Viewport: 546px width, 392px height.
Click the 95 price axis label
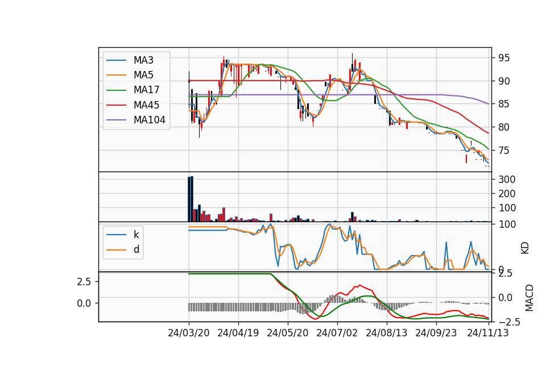point(504,58)
